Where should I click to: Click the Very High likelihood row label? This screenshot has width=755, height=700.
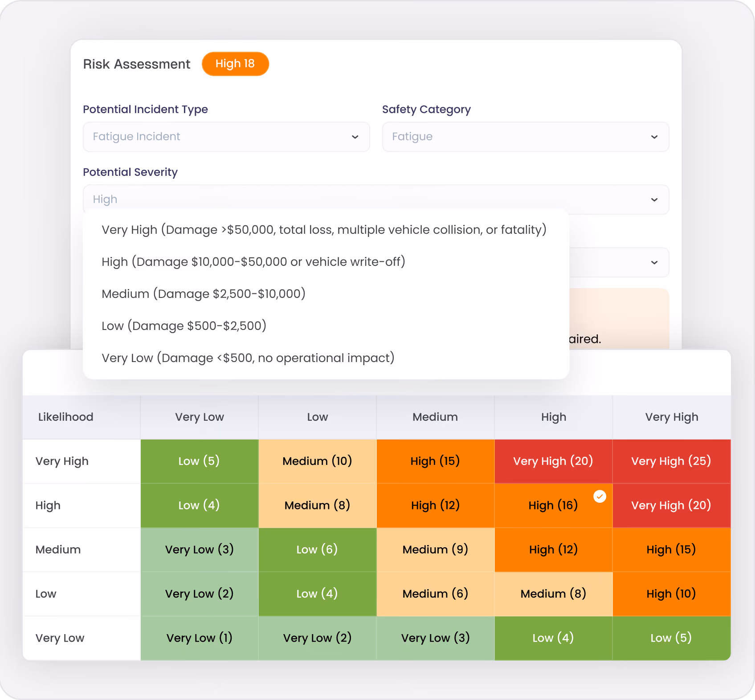tap(62, 461)
